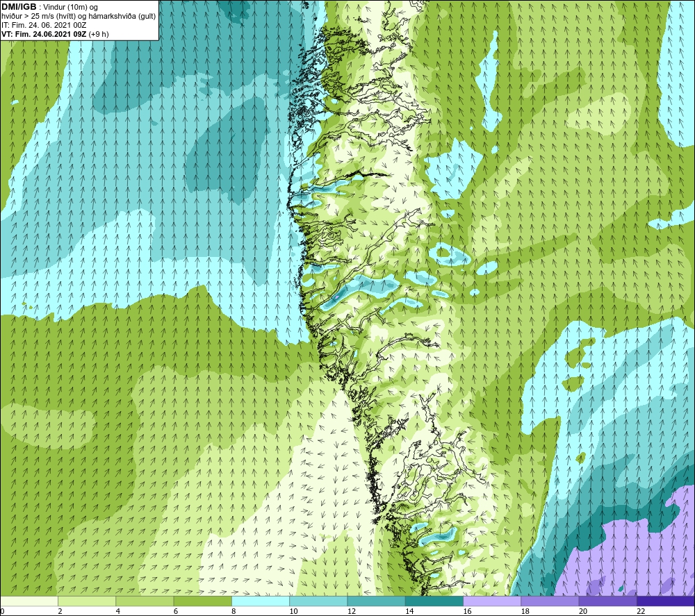
Task: Click the dark teal 14–16 m/s color swatch
Action: tap(434, 601)
